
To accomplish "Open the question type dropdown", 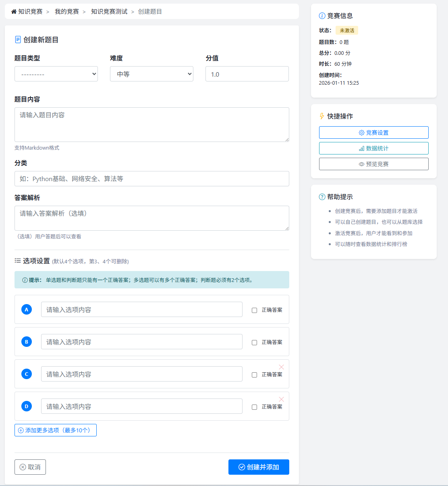I will click(56, 74).
